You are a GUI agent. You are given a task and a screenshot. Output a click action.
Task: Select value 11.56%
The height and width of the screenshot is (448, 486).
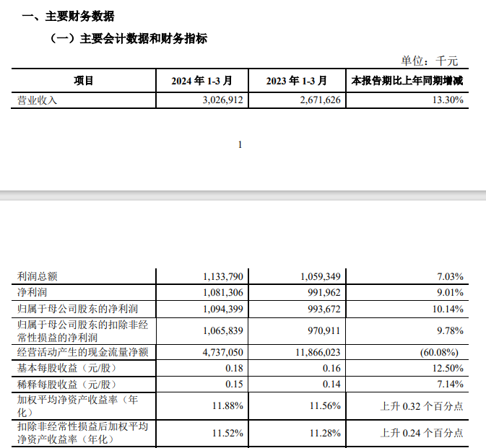pos(325,405)
